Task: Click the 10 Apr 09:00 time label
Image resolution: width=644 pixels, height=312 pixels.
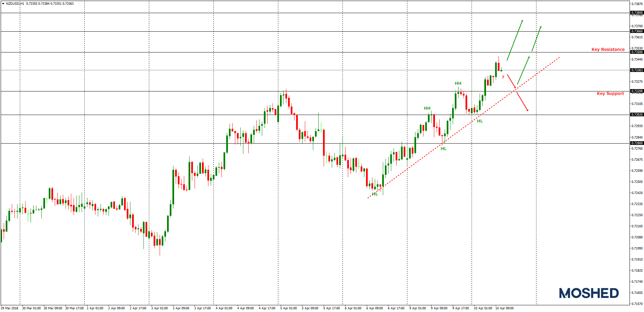Action: pyautogui.click(x=504, y=308)
